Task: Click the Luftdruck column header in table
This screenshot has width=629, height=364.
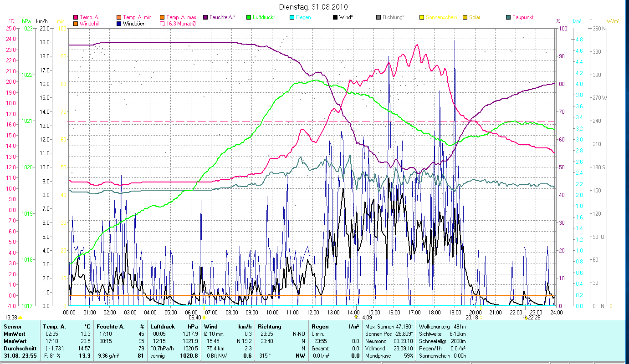Action: pyautogui.click(x=163, y=327)
